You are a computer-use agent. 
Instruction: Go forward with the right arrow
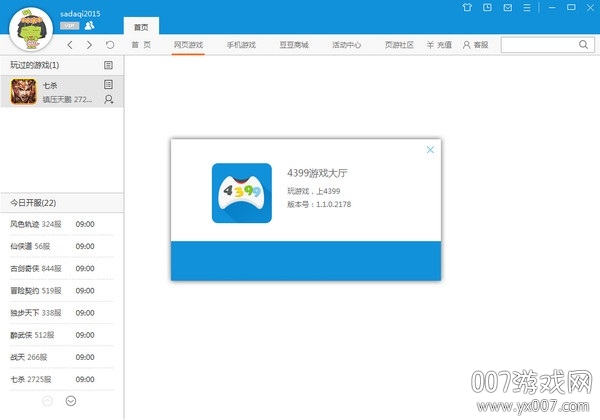pos(89,45)
